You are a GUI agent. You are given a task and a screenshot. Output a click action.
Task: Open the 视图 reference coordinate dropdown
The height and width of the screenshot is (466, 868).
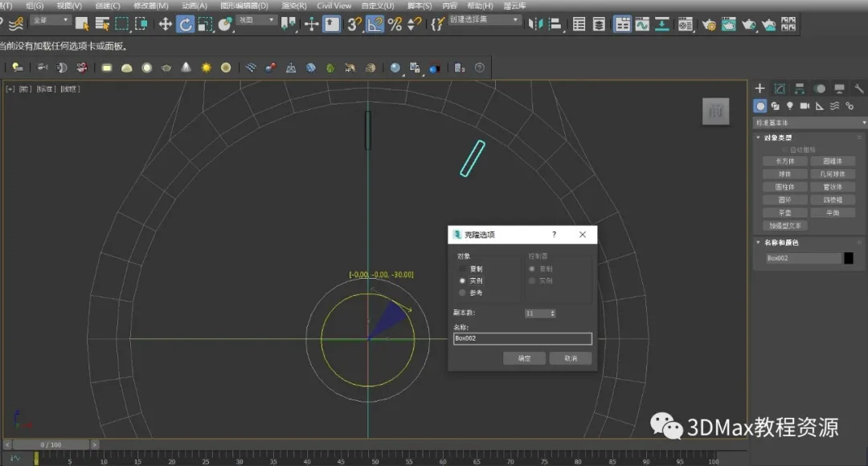point(256,20)
